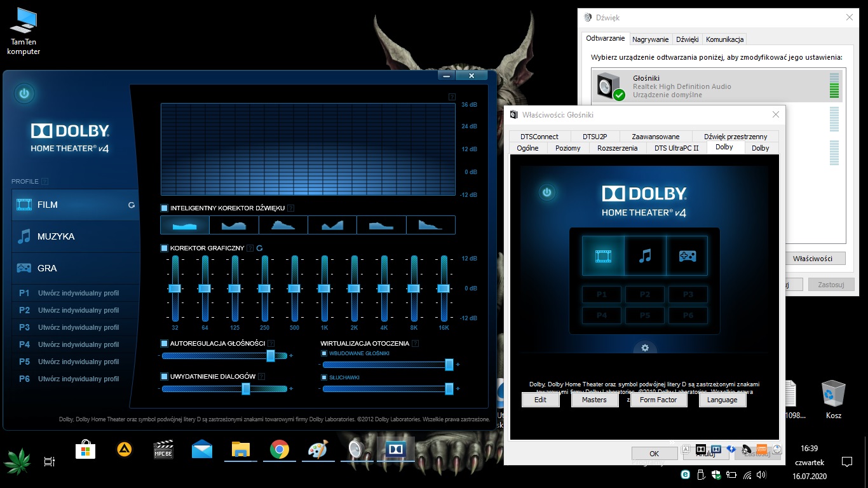Click film icon in Właściwości Dolby panel

tap(603, 255)
